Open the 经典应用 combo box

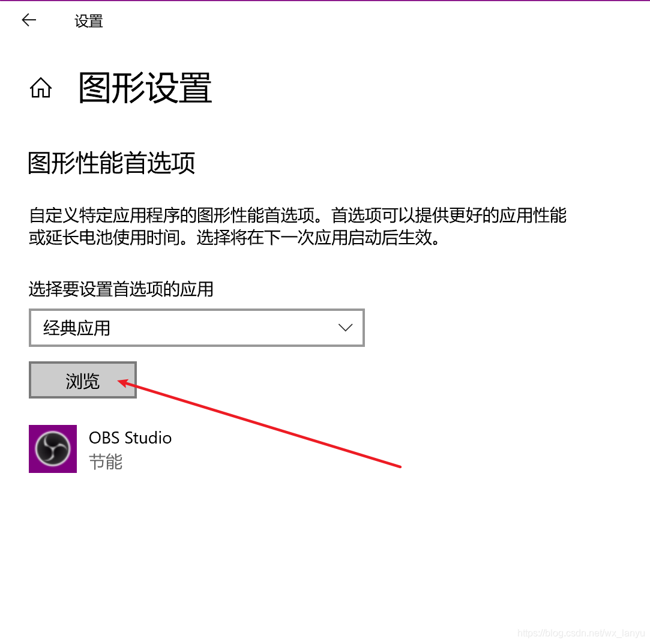(196, 328)
